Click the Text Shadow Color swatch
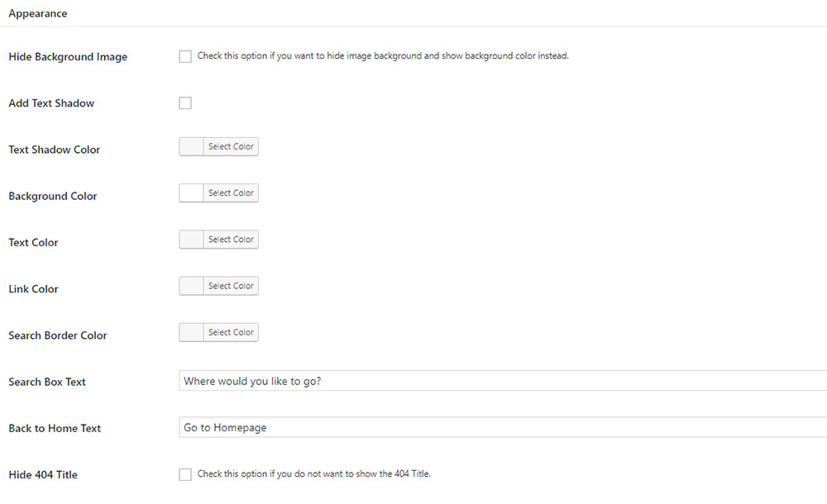827x504 pixels. pyautogui.click(x=192, y=146)
